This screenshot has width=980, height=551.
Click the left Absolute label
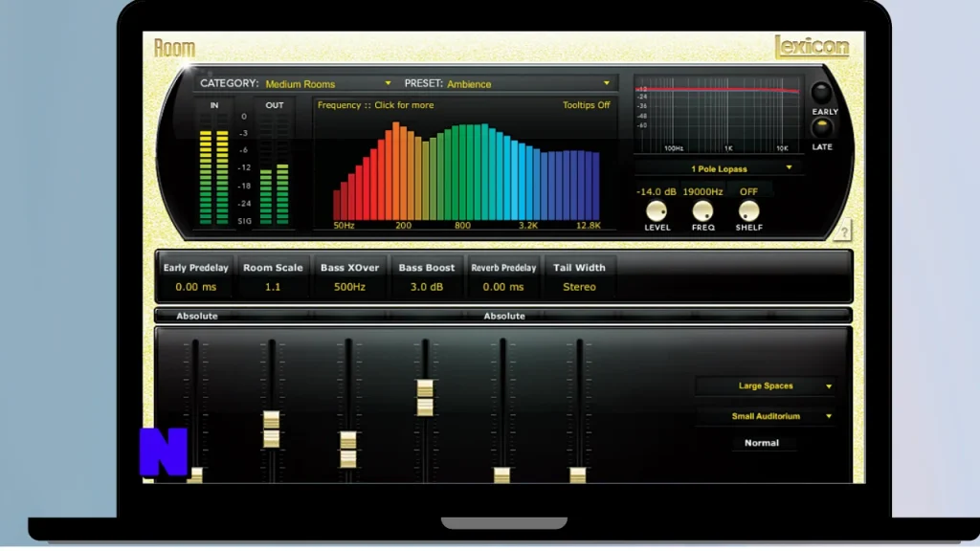[x=197, y=316]
